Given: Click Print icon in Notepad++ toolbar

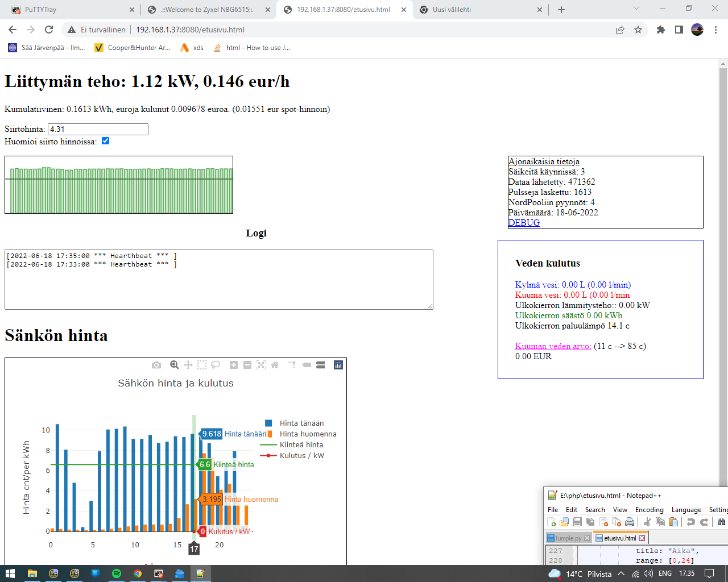Looking at the screenshot, I should tap(630, 522).
